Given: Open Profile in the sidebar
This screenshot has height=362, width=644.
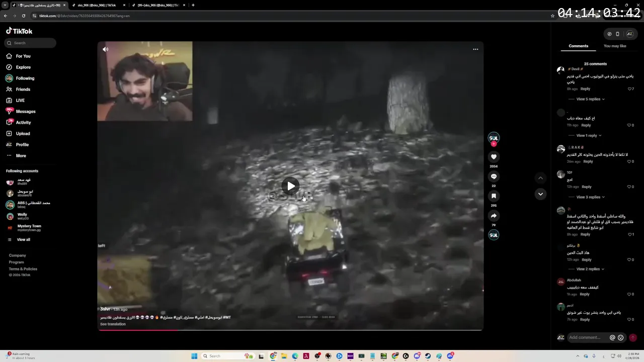Looking at the screenshot, I should (22, 144).
